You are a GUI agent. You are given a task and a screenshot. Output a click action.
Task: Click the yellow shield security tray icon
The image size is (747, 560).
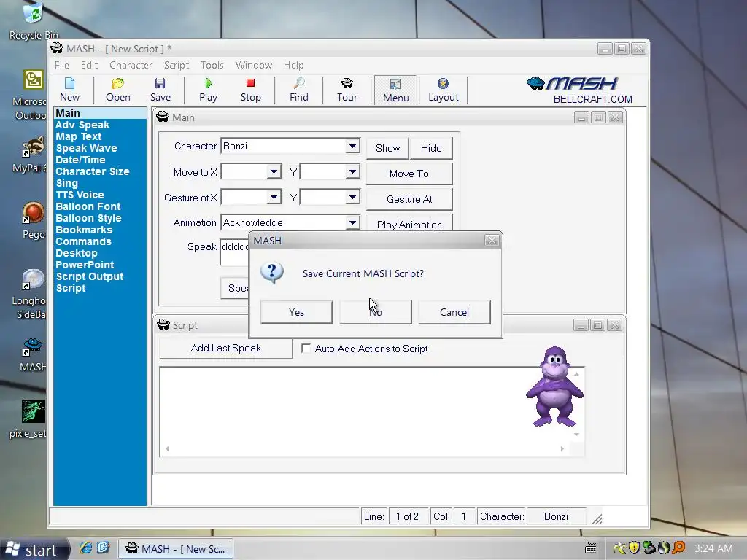(x=634, y=548)
